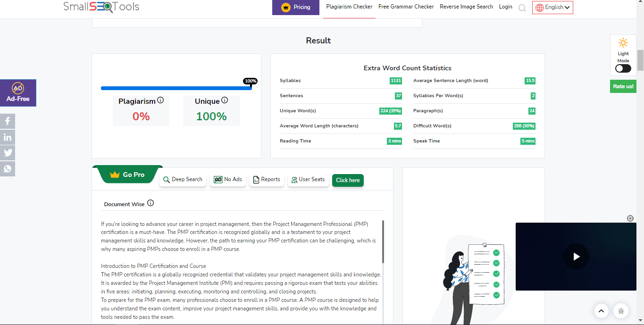Click the Rate us! button
Screen dimensions: 644x325
[x=623, y=86]
